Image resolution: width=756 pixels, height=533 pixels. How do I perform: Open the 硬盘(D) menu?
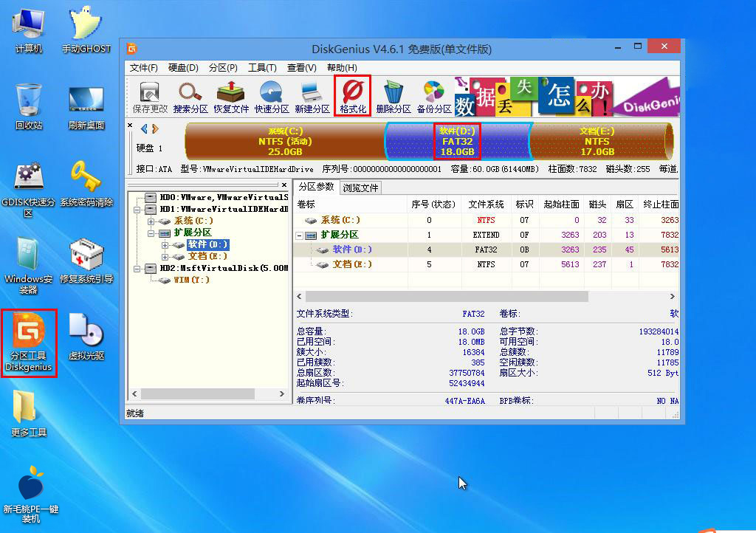tap(183, 67)
